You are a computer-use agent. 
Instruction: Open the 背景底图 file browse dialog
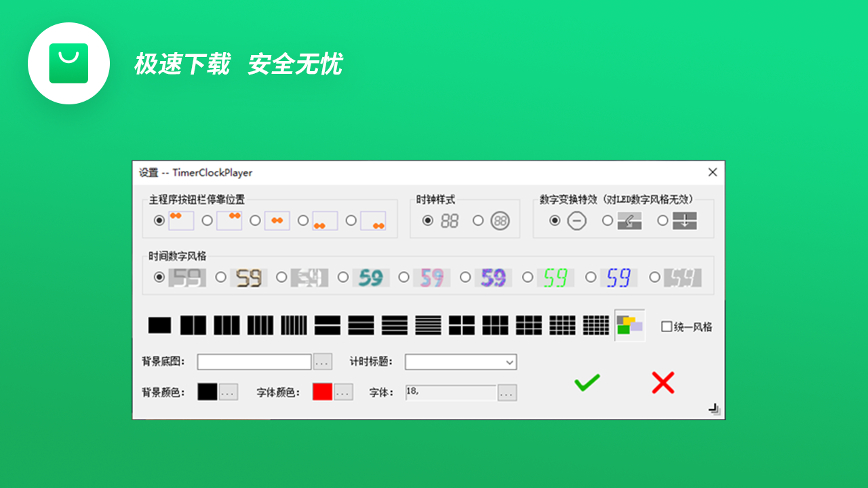tap(321, 361)
